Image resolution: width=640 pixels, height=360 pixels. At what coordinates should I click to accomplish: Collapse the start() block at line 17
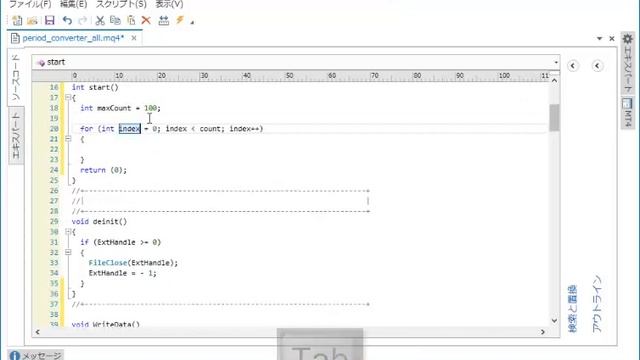tap(68, 98)
